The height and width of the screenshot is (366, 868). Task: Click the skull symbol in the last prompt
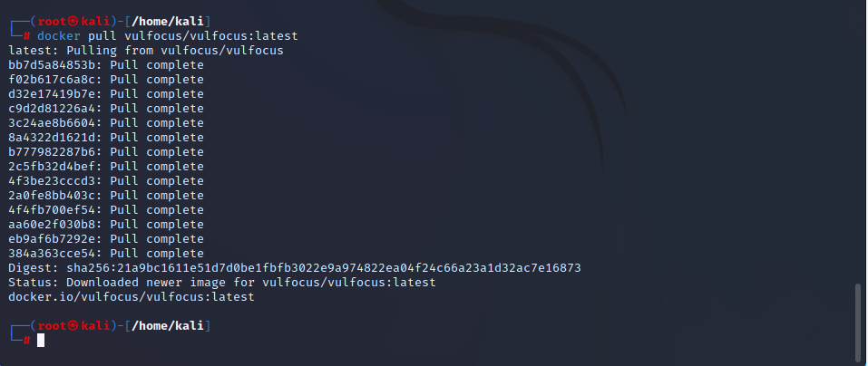(72, 325)
